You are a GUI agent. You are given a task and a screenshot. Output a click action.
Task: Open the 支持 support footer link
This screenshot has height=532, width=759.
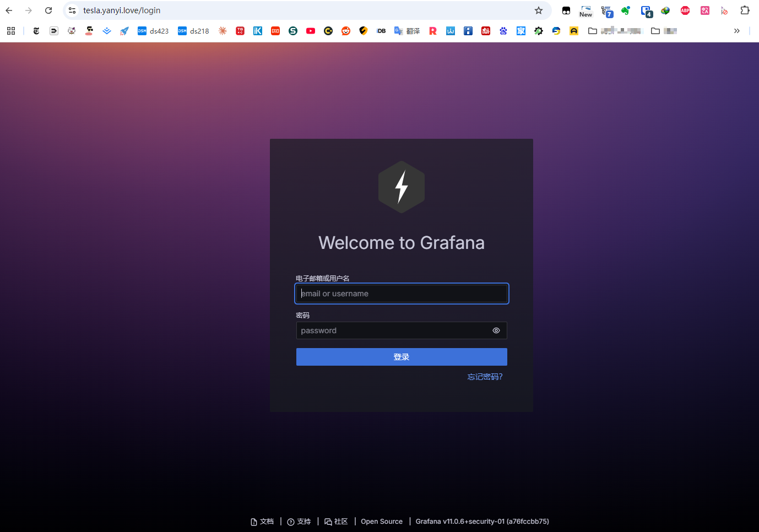pyautogui.click(x=299, y=522)
